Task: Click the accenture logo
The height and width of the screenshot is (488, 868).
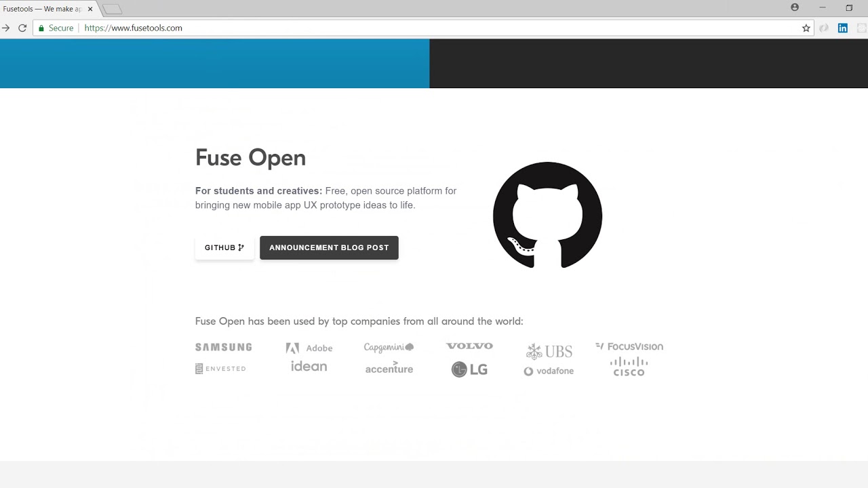Action: pyautogui.click(x=389, y=368)
